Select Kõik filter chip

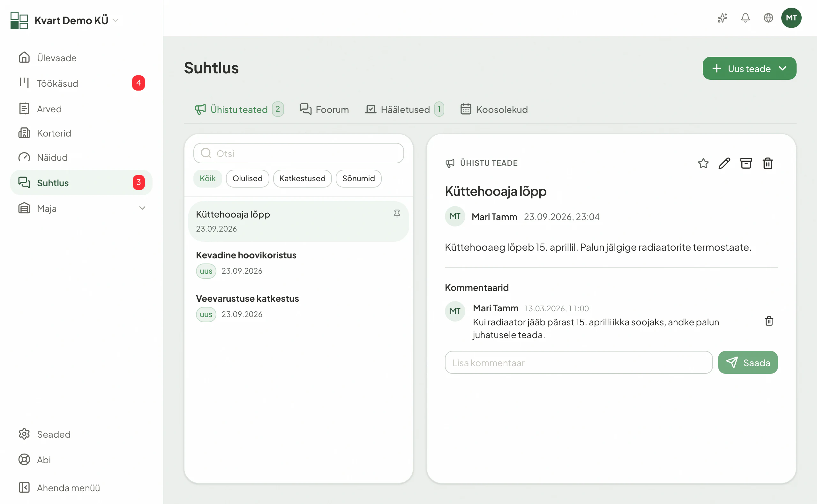(x=207, y=178)
